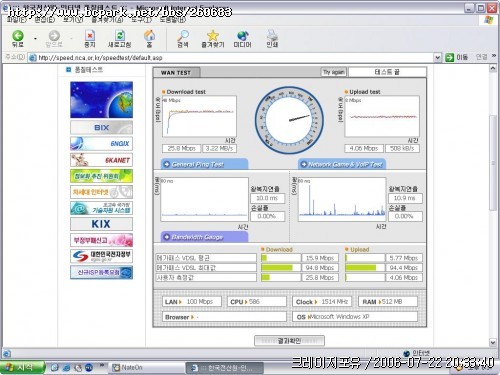The height and width of the screenshot is (375, 500).
Task: Click the 3.22 MB/s download value
Action: pyautogui.click(x=219, y=148)
